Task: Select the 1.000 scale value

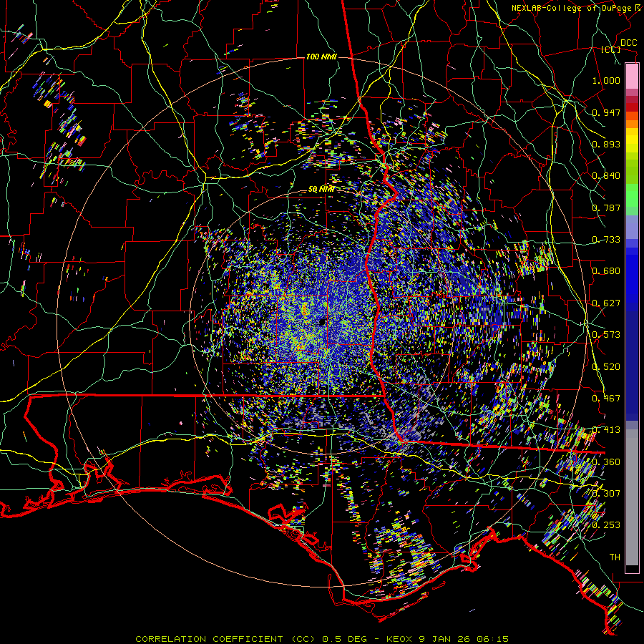Action: 606,80
